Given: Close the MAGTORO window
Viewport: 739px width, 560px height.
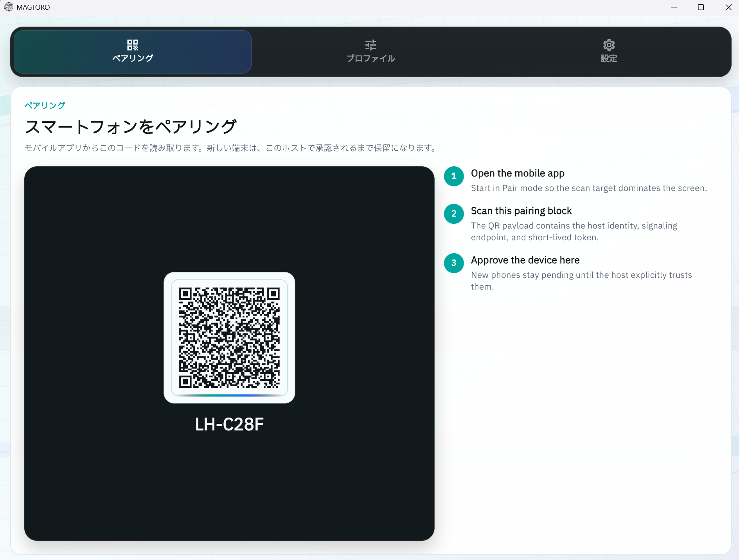Looking at the screenshot, I should 728,7.
